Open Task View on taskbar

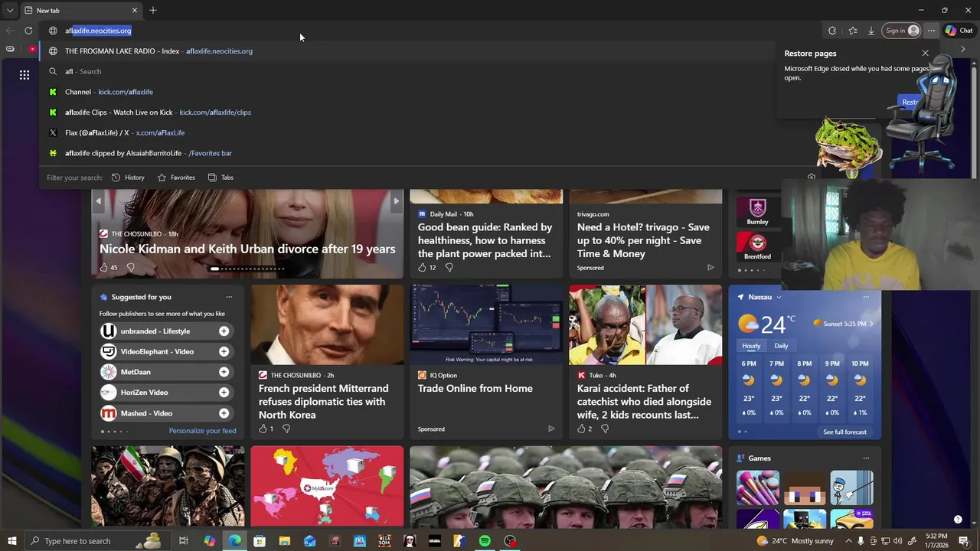click(x=184, y=541)
